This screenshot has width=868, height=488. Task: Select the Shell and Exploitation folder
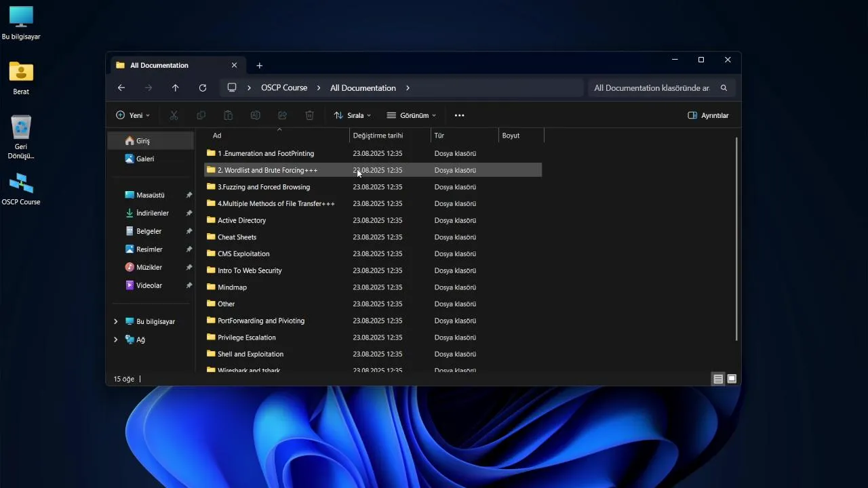(x=373, y=354)
